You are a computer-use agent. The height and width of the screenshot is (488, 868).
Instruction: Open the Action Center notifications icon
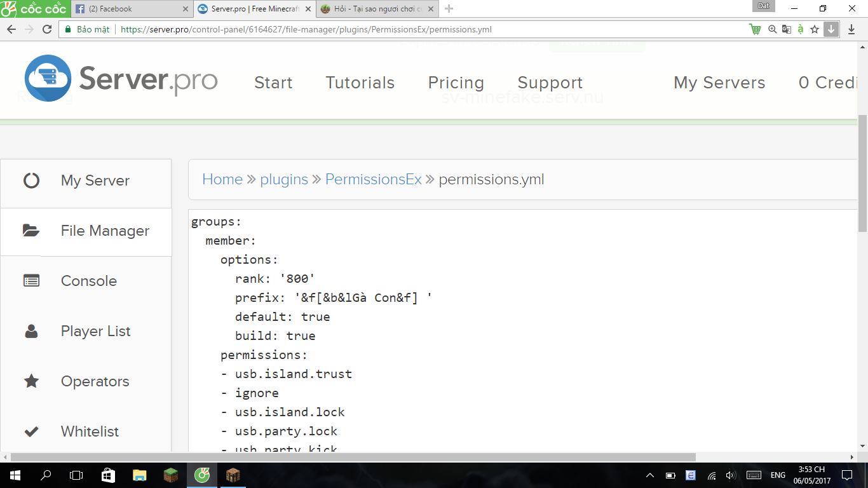click(x=847, y=475)
